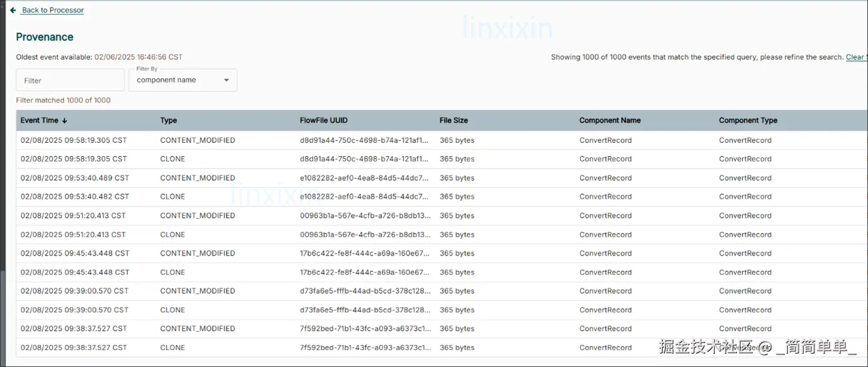Click event time 02/08/2025 09:53:40.482 CST

coord(74,196)
